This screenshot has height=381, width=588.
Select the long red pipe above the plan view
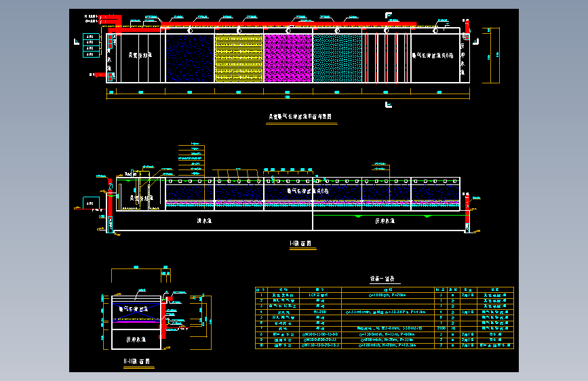coord(289,24)
